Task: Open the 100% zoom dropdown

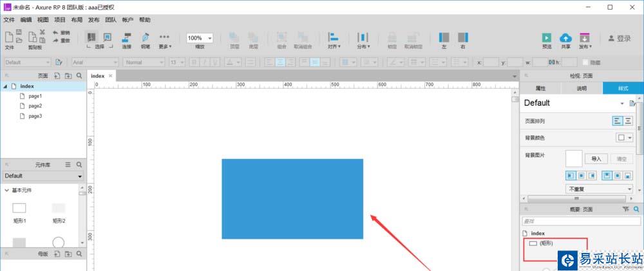Action: pos(200,38)
